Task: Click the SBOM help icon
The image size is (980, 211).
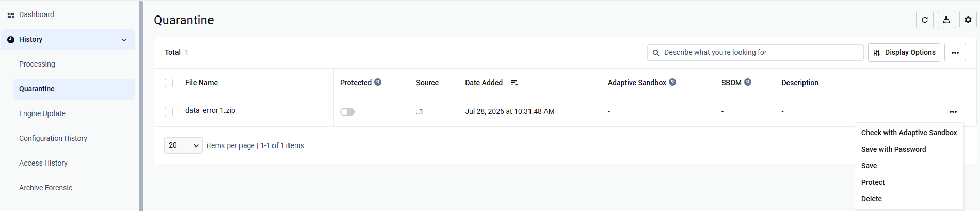Action: coord(748,82)
